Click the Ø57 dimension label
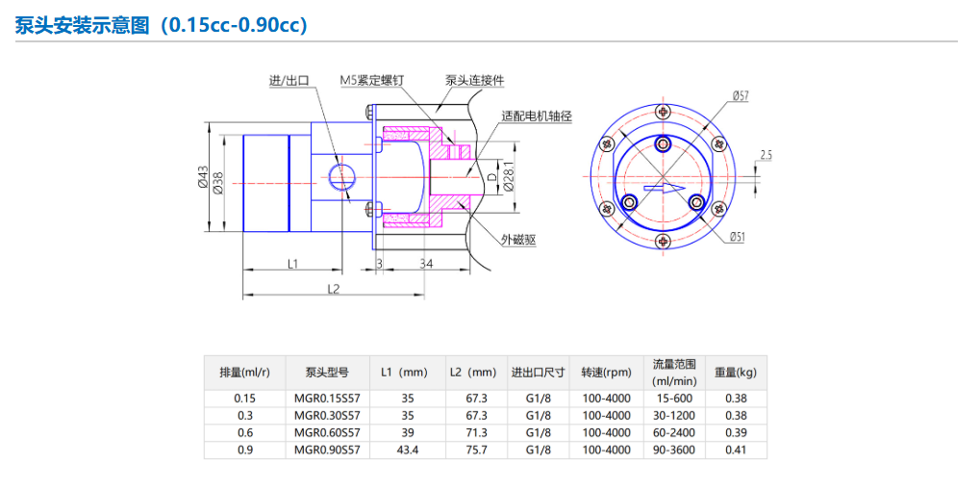This screenshot has width=980, height=490. point(740,94)
